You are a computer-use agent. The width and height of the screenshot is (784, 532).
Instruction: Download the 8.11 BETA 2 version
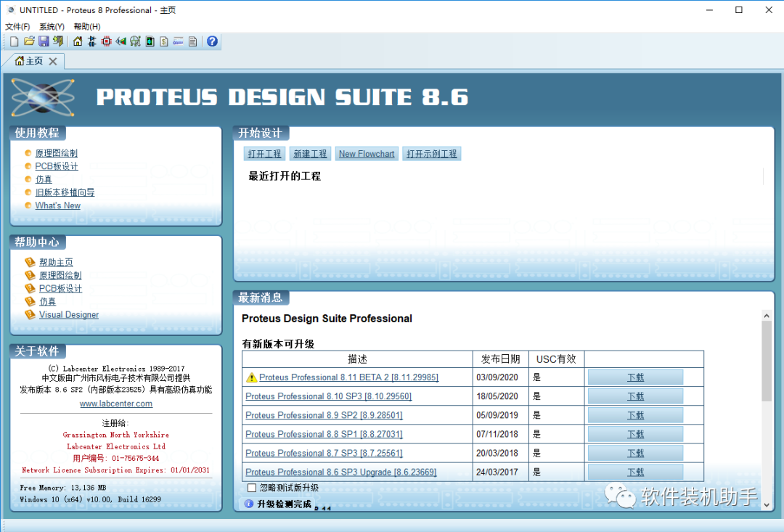pyautogui.click(x=635, y=377)
